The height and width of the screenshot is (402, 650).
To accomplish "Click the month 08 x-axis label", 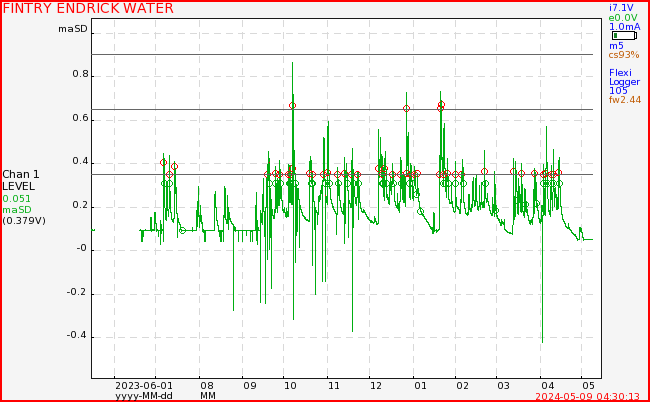I will tap(206, 386).
